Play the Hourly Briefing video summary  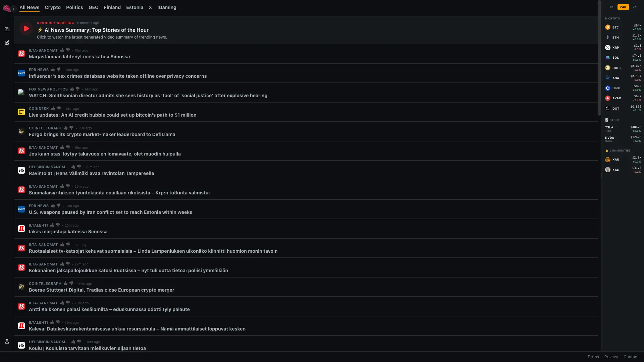coord(26,28)
